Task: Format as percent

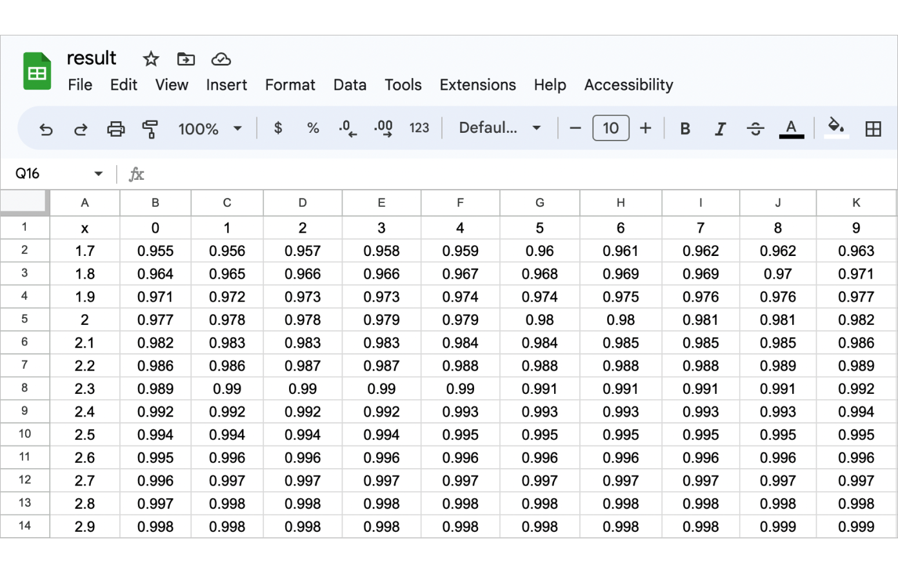Action: tap(313, 128)
